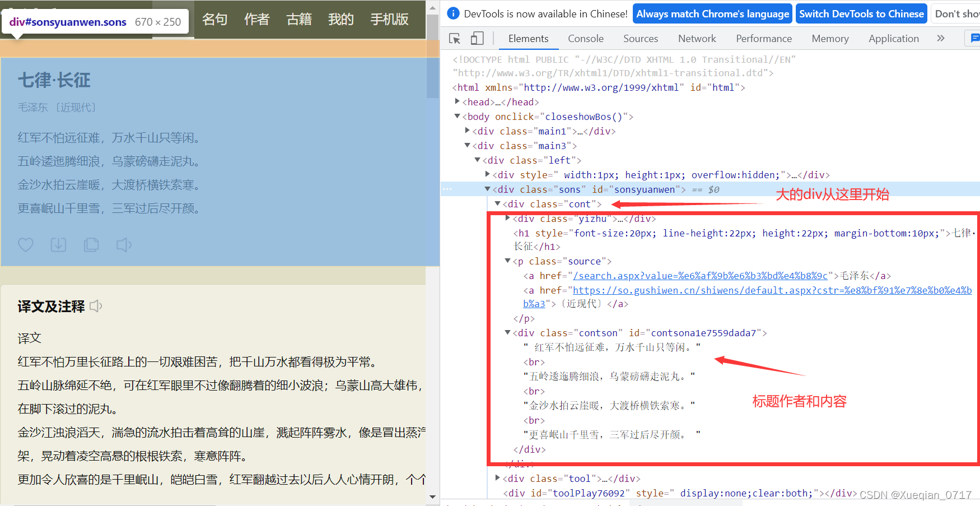Expand the div class tool node
The width and height of the screenshot is (980, 506).
click(498, 478)
